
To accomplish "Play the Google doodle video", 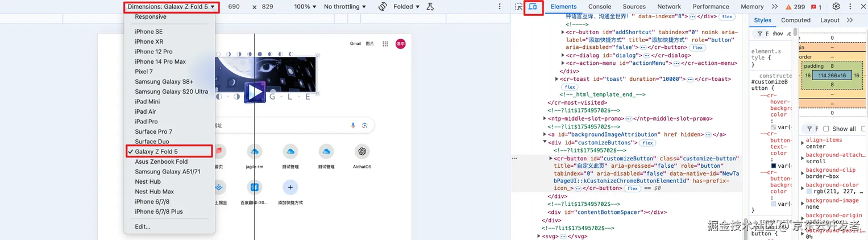I will tap(255, 92).
